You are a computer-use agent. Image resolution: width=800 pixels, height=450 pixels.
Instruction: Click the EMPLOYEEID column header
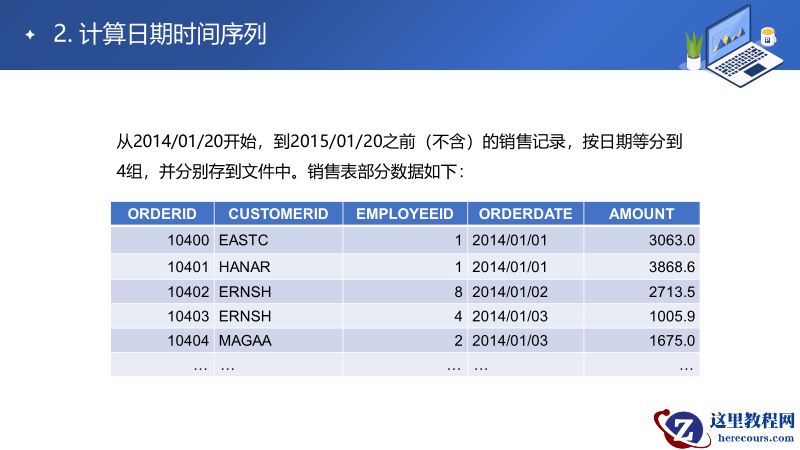[405, 213]
